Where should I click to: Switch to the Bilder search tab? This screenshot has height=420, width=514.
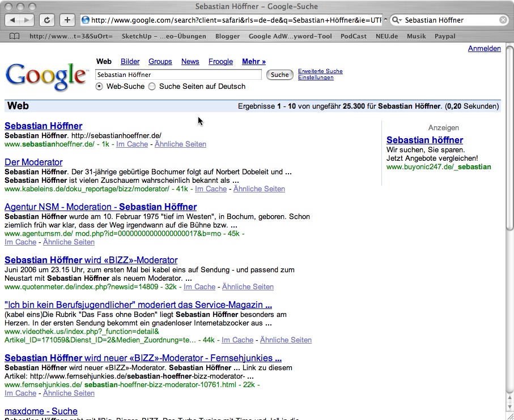(x=130, y=62)
